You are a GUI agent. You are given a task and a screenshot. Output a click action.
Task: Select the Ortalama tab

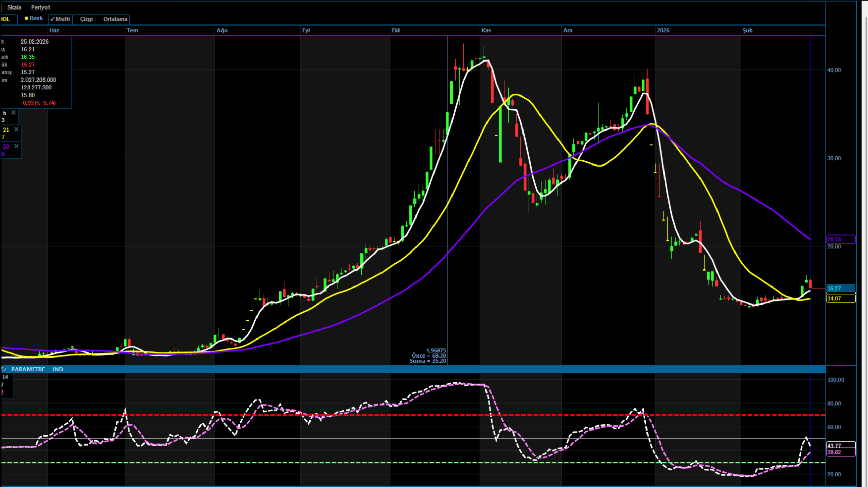(115, 19)
